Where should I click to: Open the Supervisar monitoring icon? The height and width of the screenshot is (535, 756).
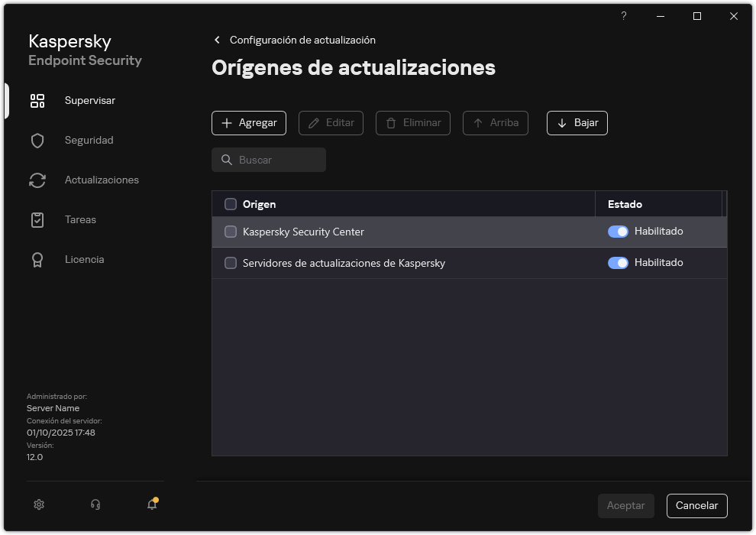(x=37, y=100)
